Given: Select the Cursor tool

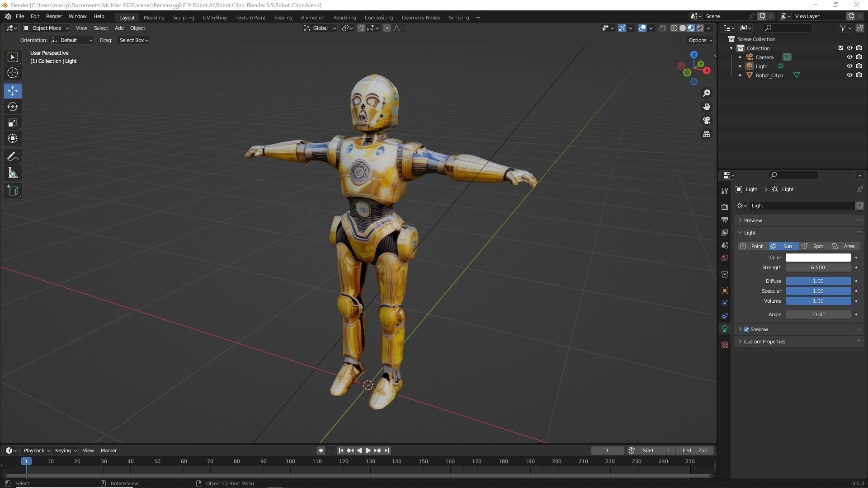Looking at the screenshot, I should pyautogui.click(x=13, y=73).
